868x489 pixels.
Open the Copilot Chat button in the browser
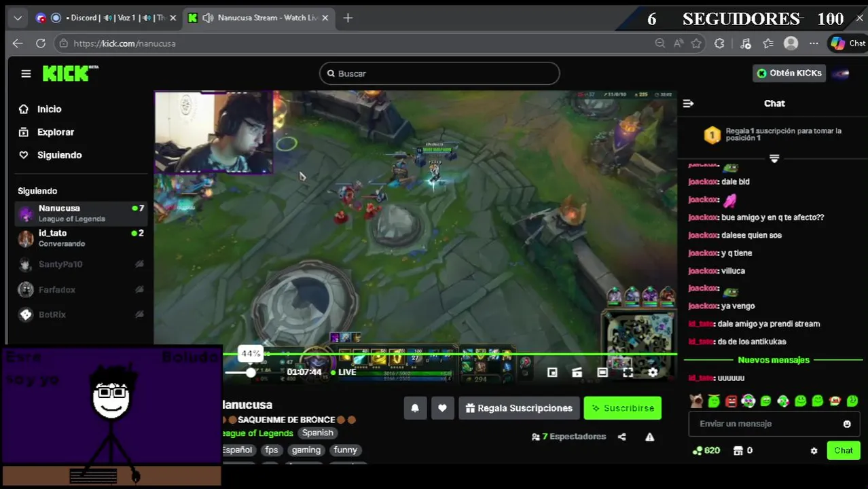[848, 43]
